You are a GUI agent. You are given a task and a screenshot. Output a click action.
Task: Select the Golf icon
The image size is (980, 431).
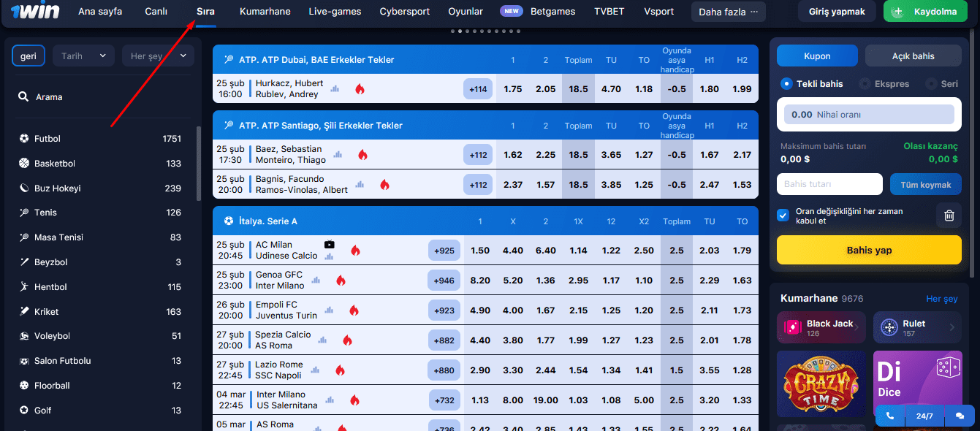coord(24,411)
